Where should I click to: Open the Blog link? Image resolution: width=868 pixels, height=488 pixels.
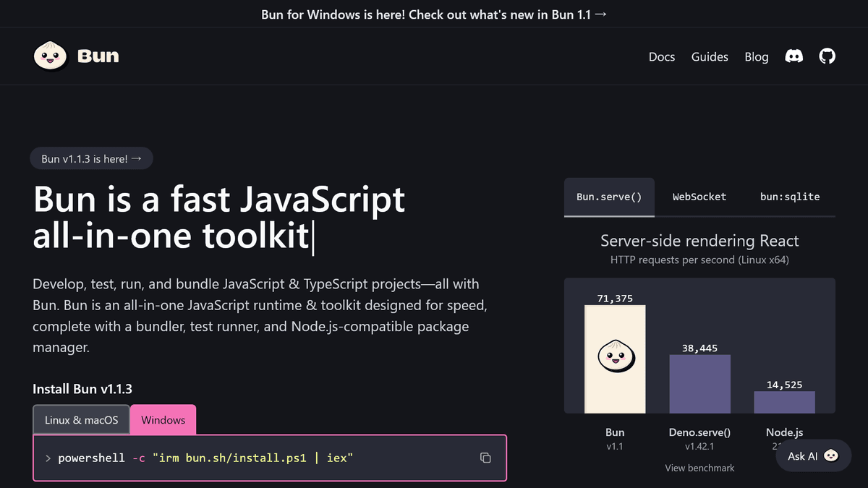[757, 57]
